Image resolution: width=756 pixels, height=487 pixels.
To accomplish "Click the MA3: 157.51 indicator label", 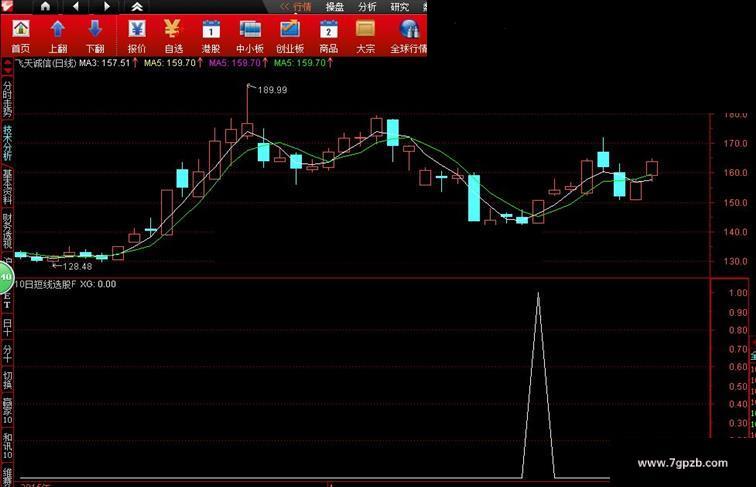I will [x=105, y=63].
